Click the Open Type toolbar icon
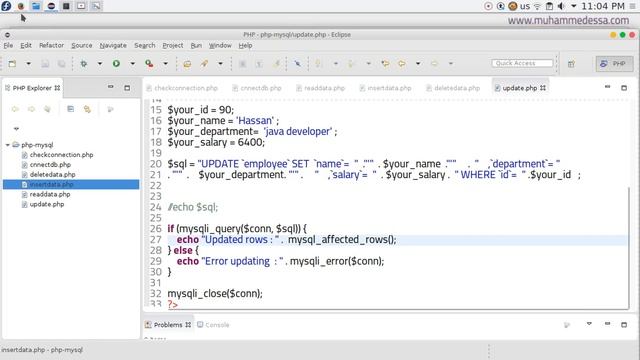The image size is (640, 360). [x=187, y=64]
